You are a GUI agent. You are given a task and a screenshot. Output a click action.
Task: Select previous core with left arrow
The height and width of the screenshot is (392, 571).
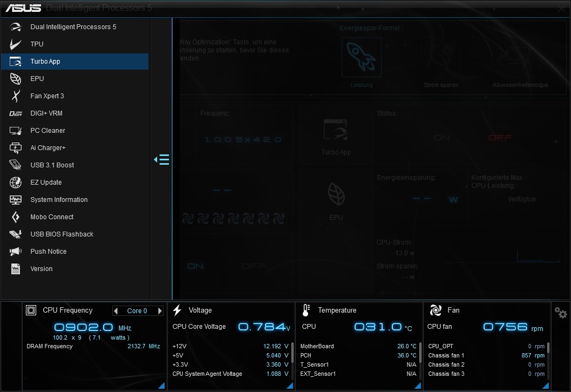[116, 311]
